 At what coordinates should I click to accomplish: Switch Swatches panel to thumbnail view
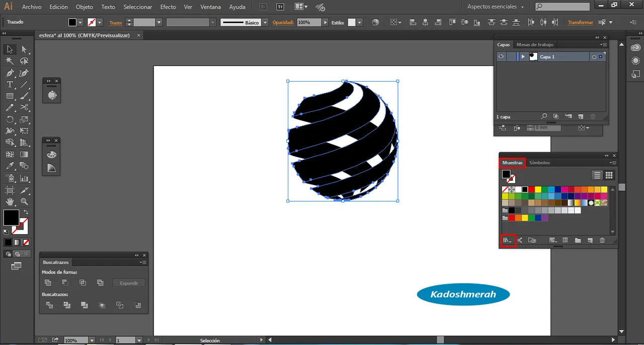(609, 175)
